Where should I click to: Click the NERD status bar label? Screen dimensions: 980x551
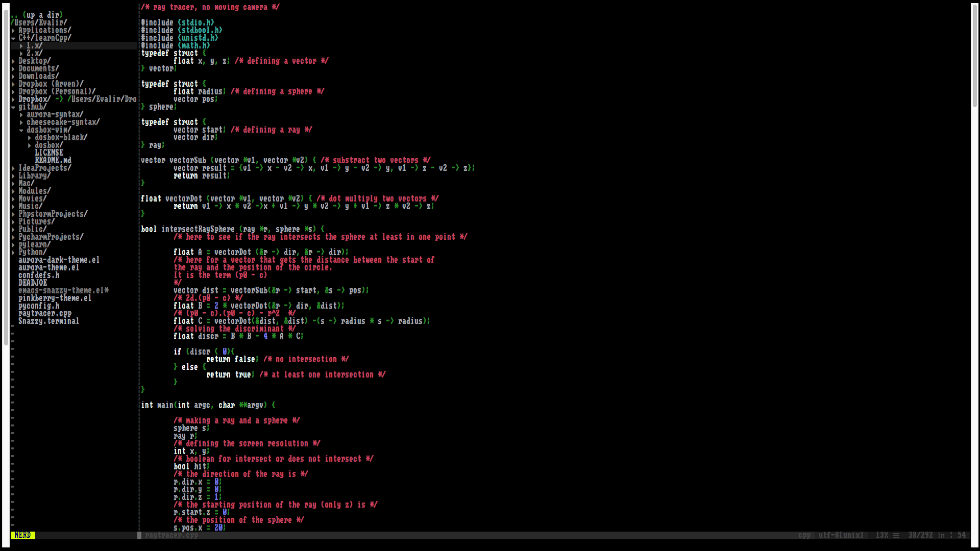(23, 535)
